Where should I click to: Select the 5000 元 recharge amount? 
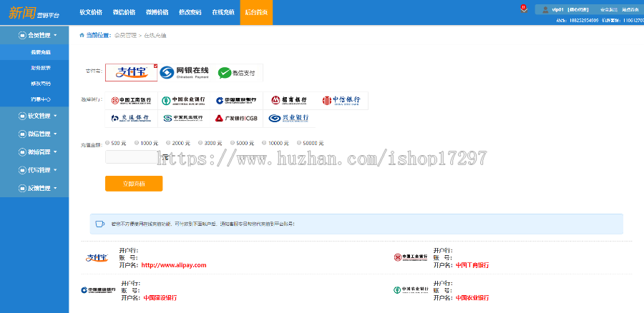click(x=233, y=143)
